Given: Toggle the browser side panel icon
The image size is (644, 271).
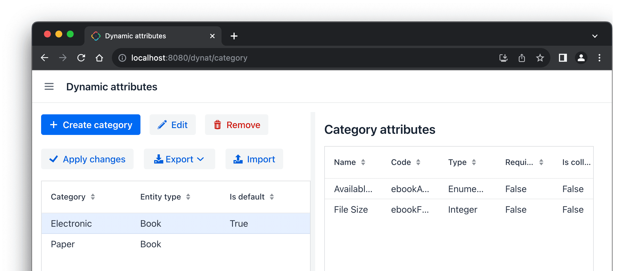Looking at the screenshot, I should (x=563, y=58).
